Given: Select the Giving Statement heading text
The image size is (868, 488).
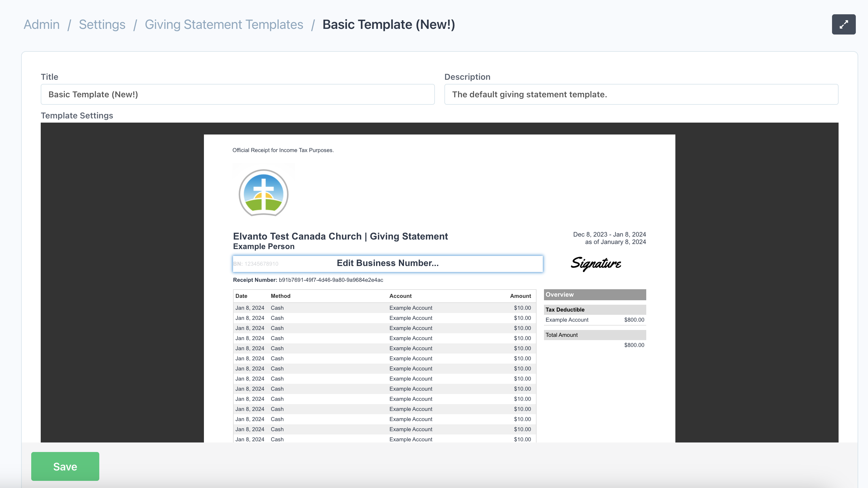Looking at the screenshot, I should [340, 236].
